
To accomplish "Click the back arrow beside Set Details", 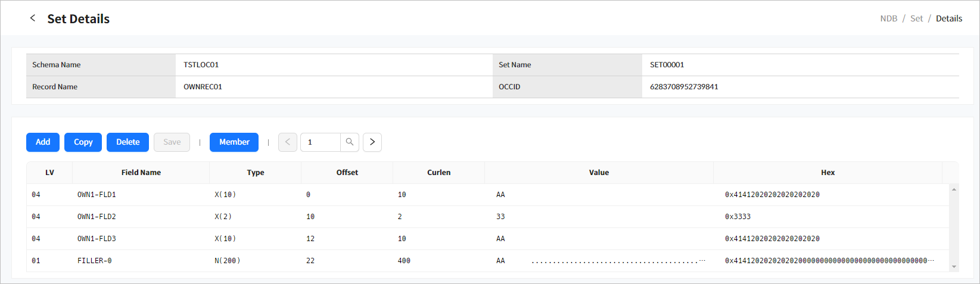I will pos(33,18).
